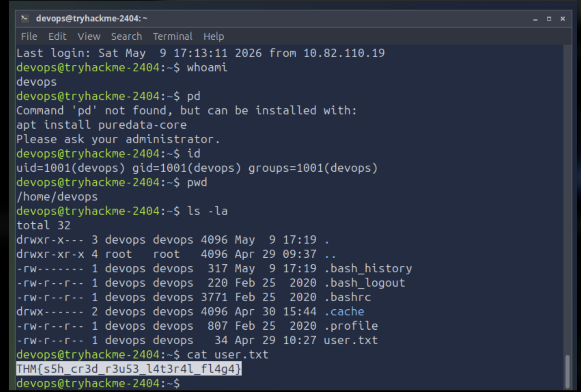Click the terminal icon in title bar
This screenshot has width=581, height=392.
tap(25, 18)
